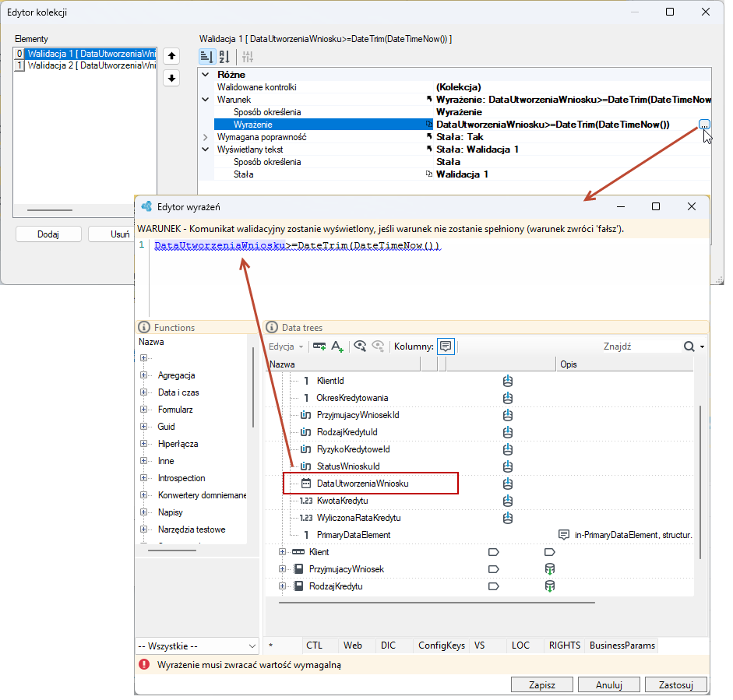Open the Edycja menu in Data trees

286,346
